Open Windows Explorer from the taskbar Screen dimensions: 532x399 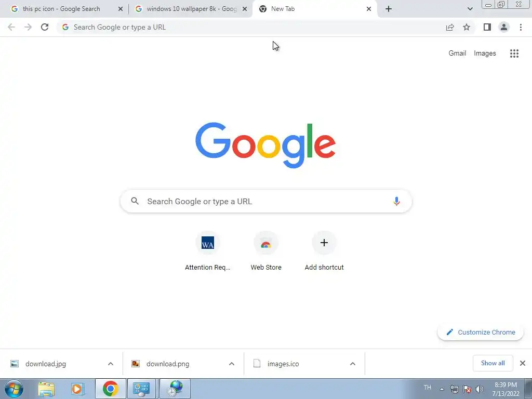pyautogui.click(x=46, y=389)
